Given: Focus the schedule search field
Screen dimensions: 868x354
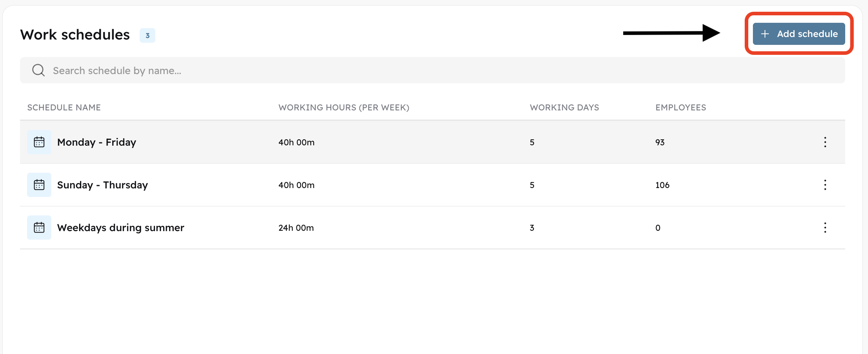Looking at the screenshot, I should [428, 71].
